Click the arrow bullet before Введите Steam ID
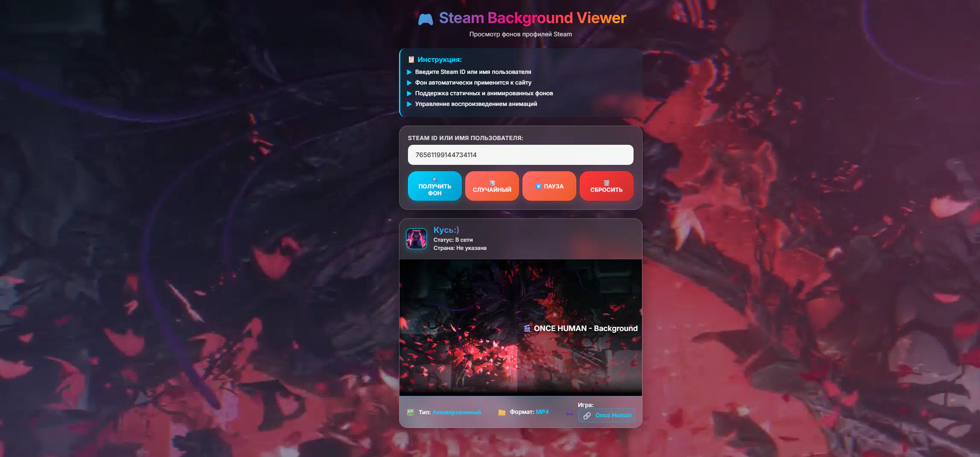 pos(409,72)
